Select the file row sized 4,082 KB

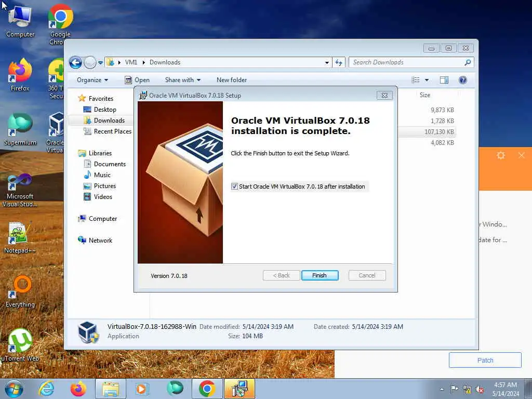pos(442,143)
